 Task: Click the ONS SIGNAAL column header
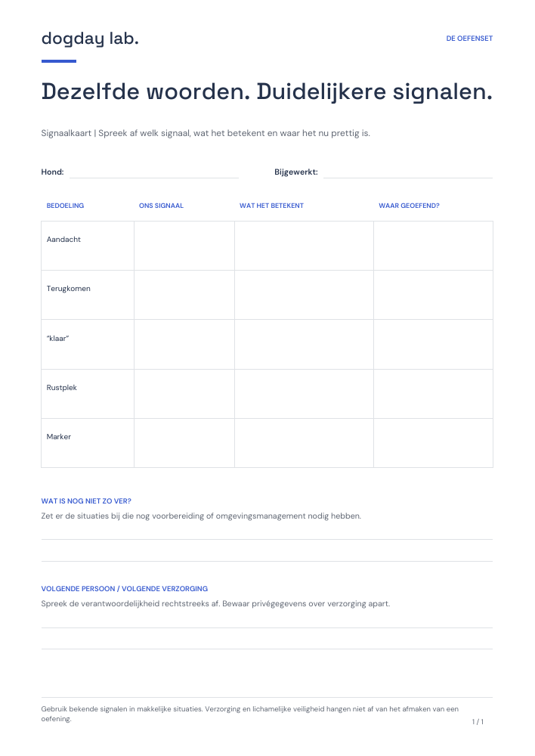click(x=161, y=206)
